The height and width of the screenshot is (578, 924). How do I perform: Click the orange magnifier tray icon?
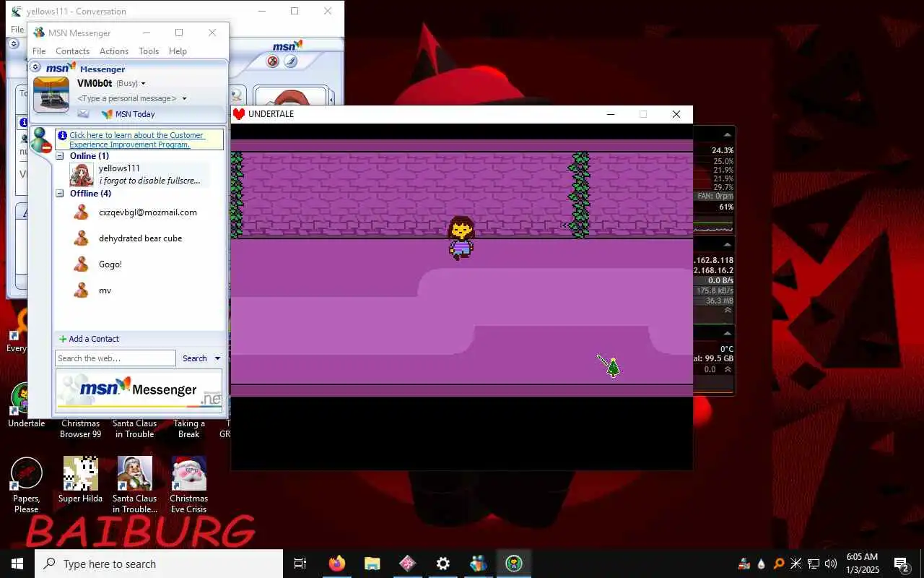pyautogui.click(x=779, y=564)
